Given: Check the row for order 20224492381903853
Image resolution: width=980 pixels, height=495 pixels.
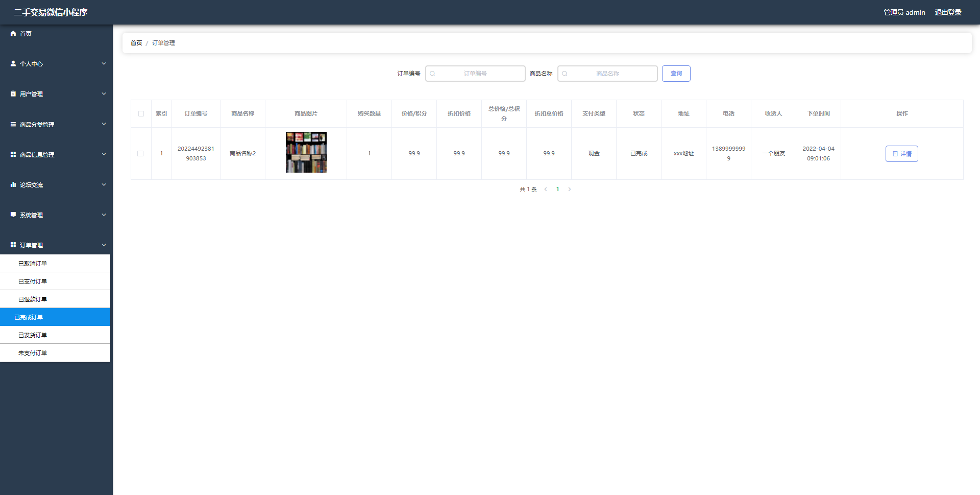Looking at the screenshot, I should point(140,153).
